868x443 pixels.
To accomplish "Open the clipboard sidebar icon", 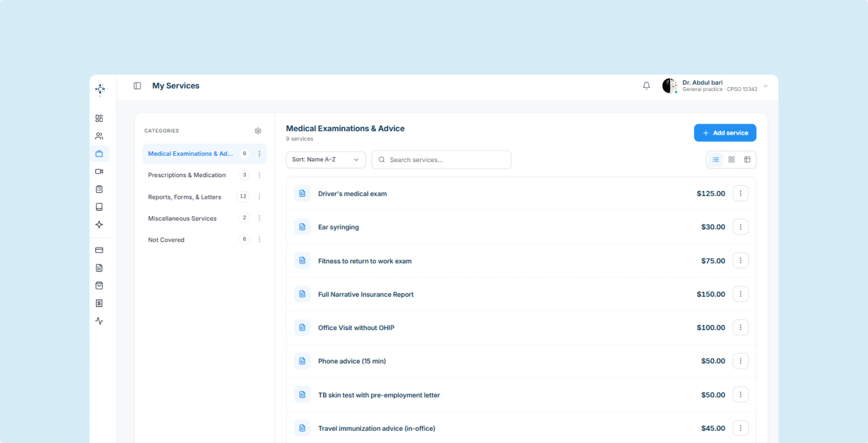I will coord(99,189).
